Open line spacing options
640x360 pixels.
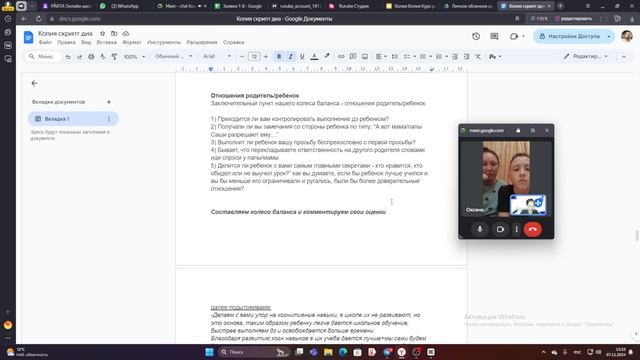point(395,56)
